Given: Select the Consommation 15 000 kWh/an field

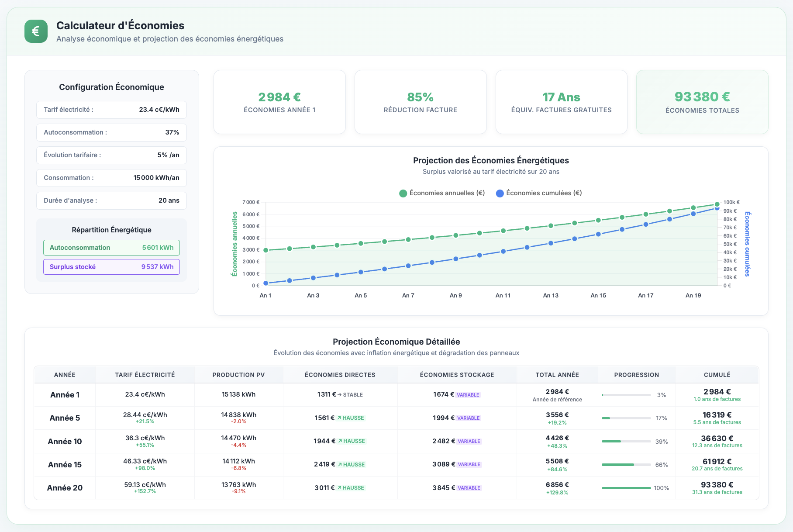Looking at the screenshot, I should click(x=111, y=178).
